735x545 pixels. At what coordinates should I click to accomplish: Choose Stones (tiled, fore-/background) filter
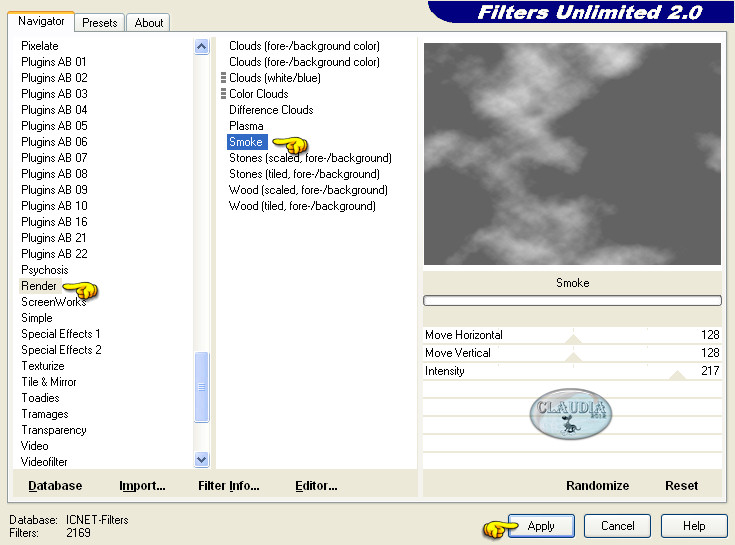(x=304, y=174)
